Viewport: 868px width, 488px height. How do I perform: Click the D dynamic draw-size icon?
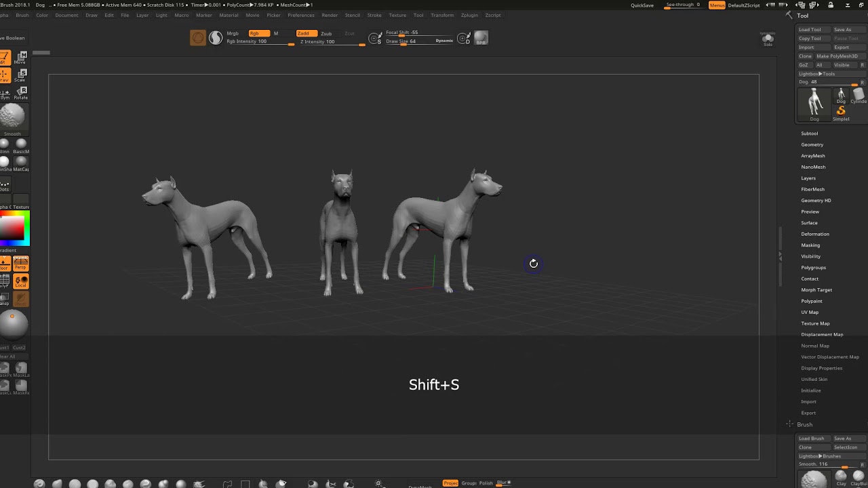pos(463,39)
